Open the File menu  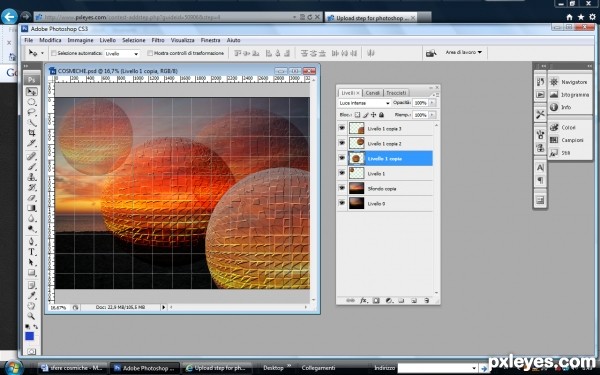[x=29, y=40]
